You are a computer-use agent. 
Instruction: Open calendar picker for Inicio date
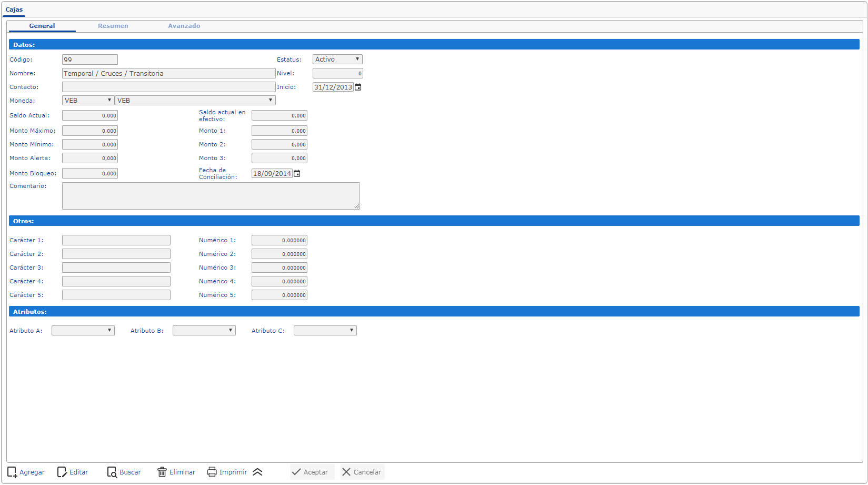click(358, 87)
